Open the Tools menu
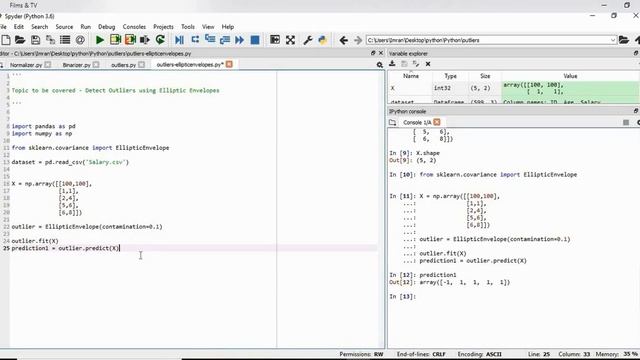The width and height of the screenshot is (640, 360). (188, 27)
